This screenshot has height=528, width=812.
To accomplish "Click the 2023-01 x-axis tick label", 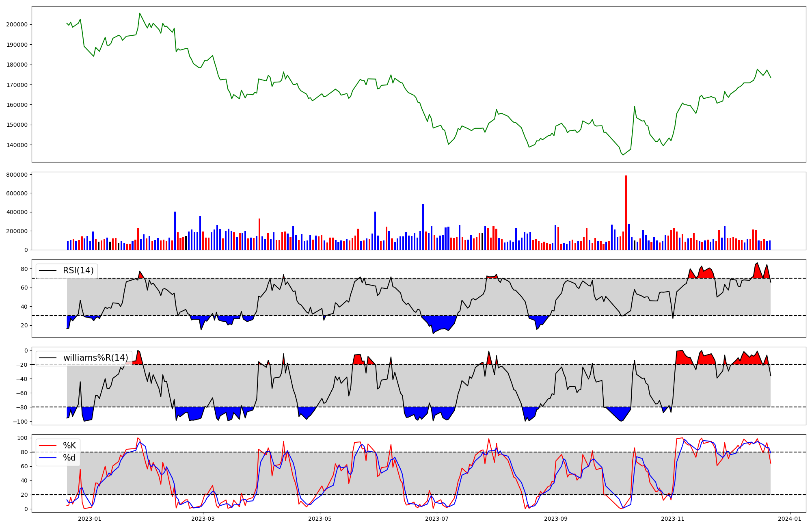I will (x=89, y=519).
